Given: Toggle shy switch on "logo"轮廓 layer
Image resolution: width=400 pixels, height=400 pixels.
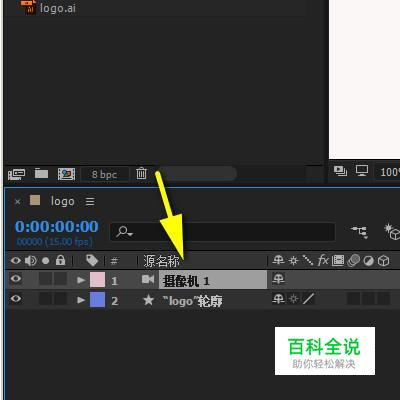Looking at the screenshot, I should click(278, 299).
